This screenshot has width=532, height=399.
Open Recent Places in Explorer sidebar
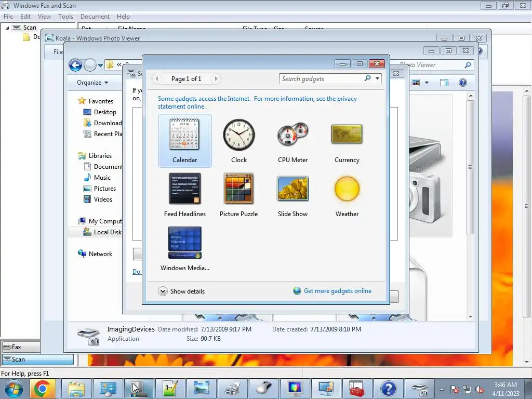(103, 134)
